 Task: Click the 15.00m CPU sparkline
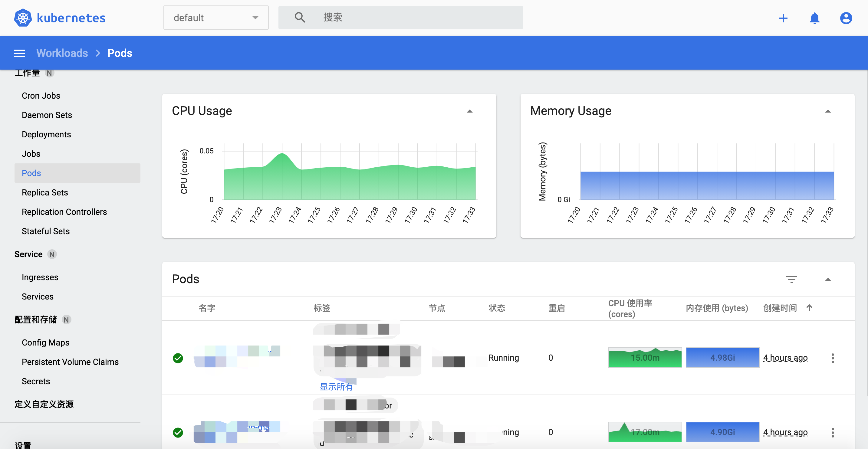click(645, 358)
